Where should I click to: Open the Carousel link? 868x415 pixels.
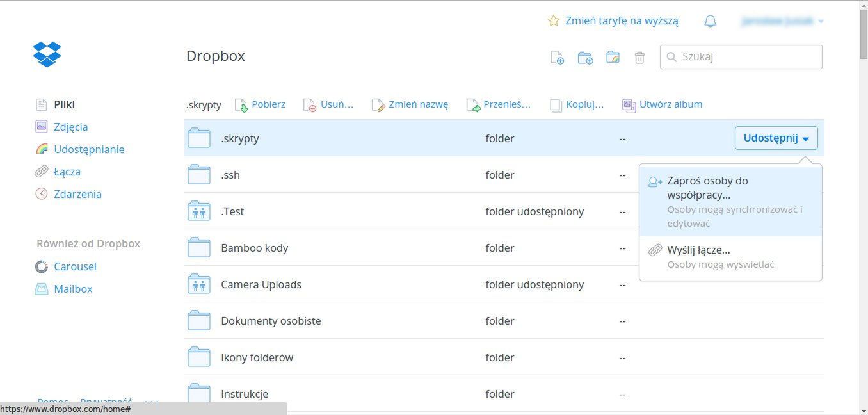(x=75, y=266)
